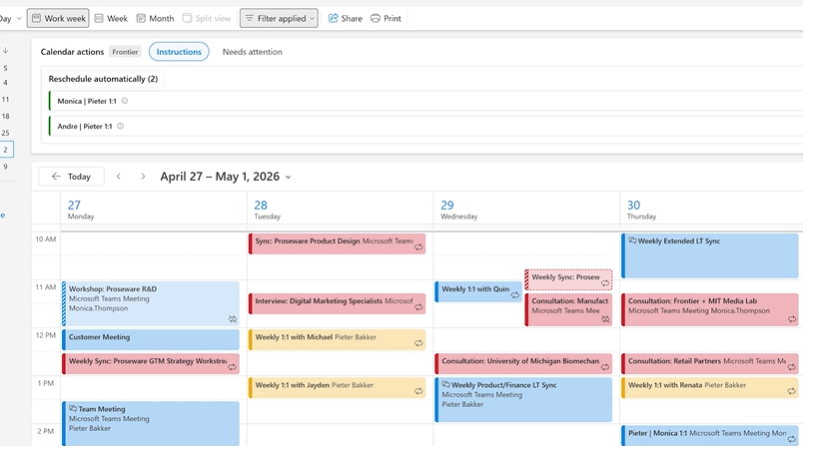Click recurrence icon on Pieter | Monica 1:1
The width and height of the screenshot is (814, 453).
tap(791, 439)
